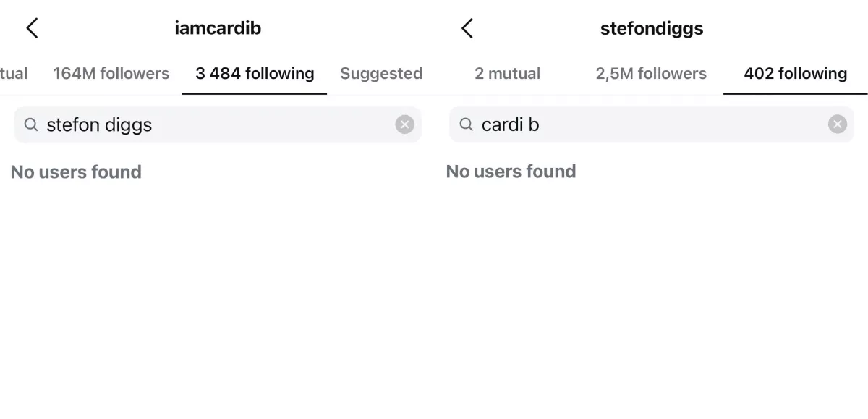Clear the 'stefon diggs' search query

pos(404,124)
